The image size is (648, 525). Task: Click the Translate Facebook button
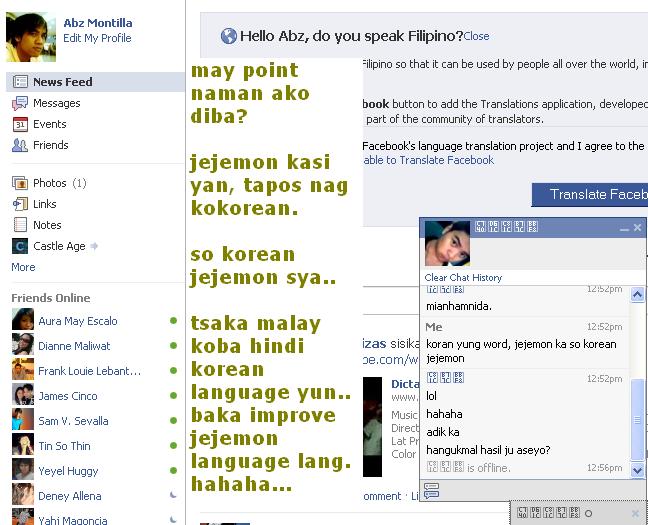(x=590, y=194)
